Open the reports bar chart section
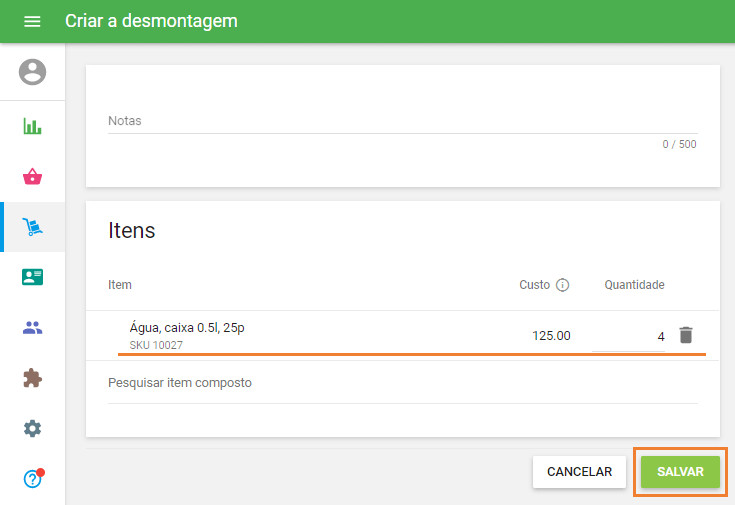 pos(33,127)
